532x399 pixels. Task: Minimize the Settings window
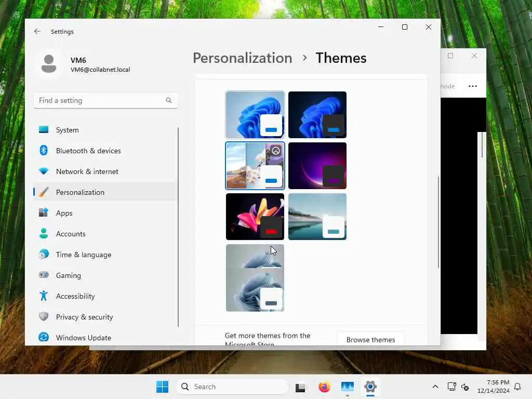(381, 27)
